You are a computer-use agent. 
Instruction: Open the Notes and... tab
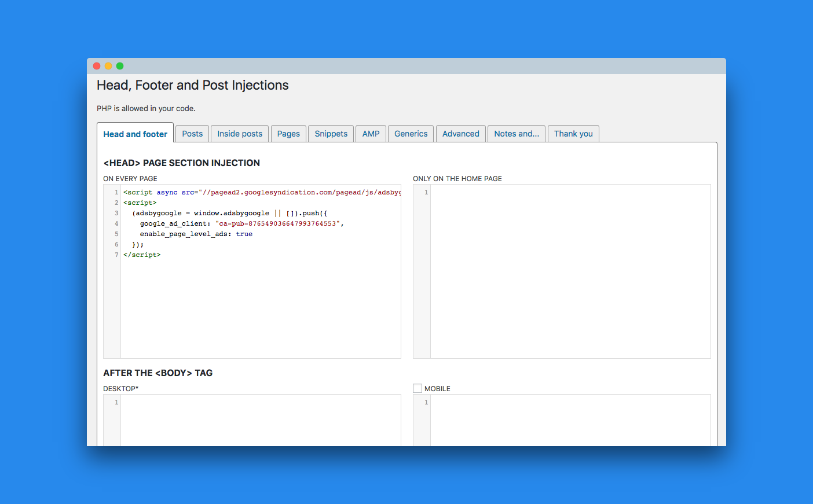pos(517,134)
